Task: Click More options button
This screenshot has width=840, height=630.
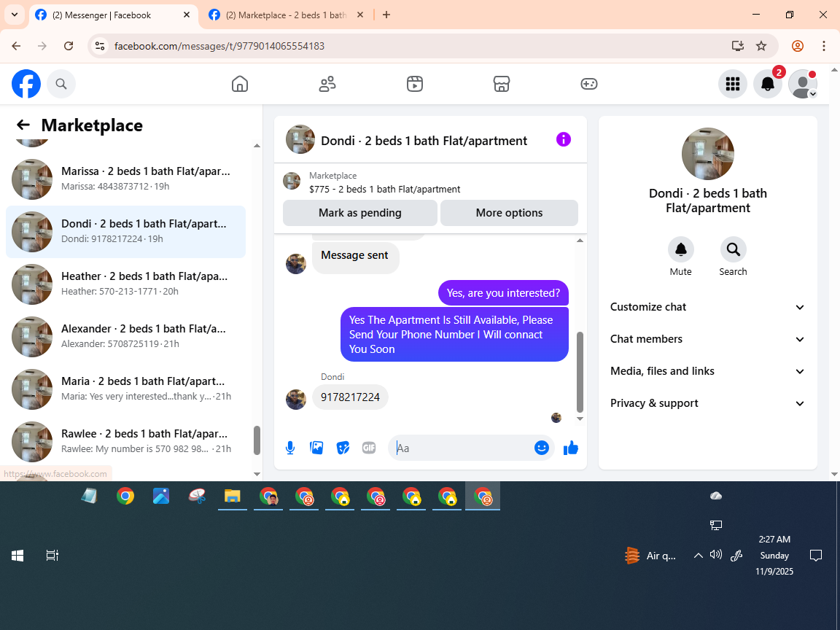Action: point(509,213)
